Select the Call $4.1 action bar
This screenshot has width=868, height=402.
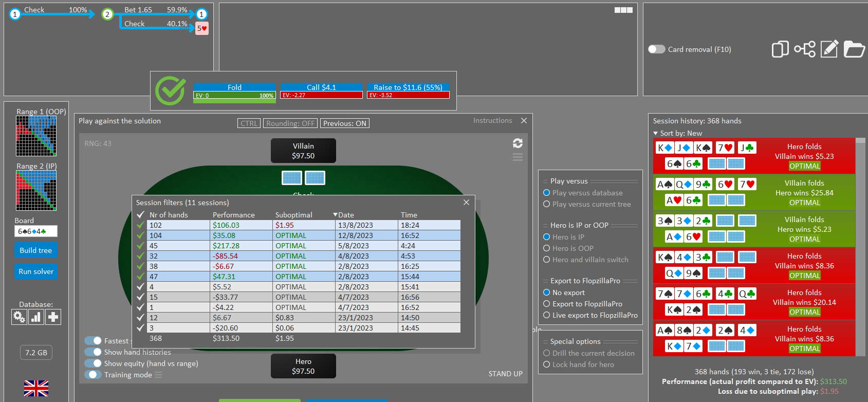click(321, 91)
